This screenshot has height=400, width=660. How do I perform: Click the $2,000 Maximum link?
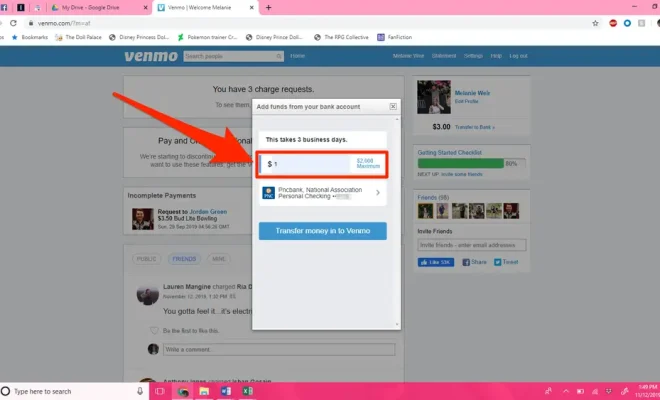pos(367,163)
